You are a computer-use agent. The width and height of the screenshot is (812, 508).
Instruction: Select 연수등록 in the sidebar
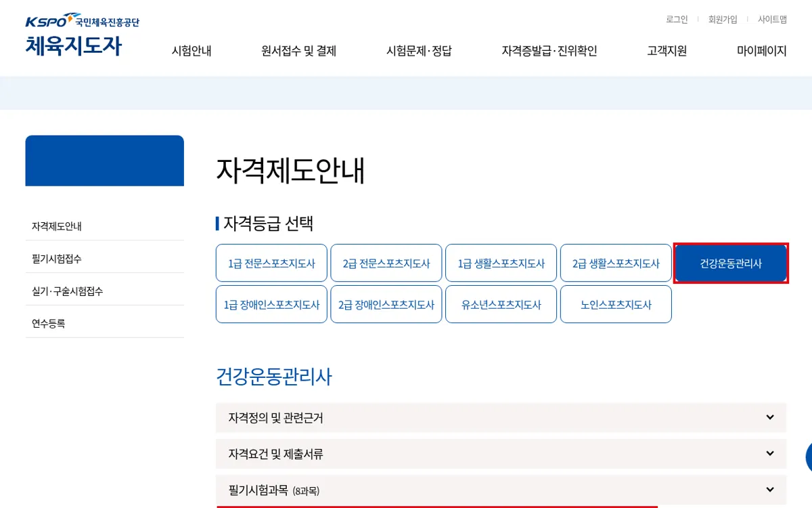pos(105,324)
